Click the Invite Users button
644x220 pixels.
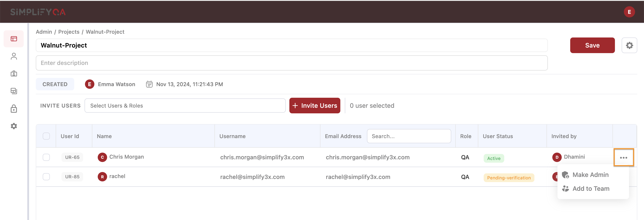click(x=314, y=106)
